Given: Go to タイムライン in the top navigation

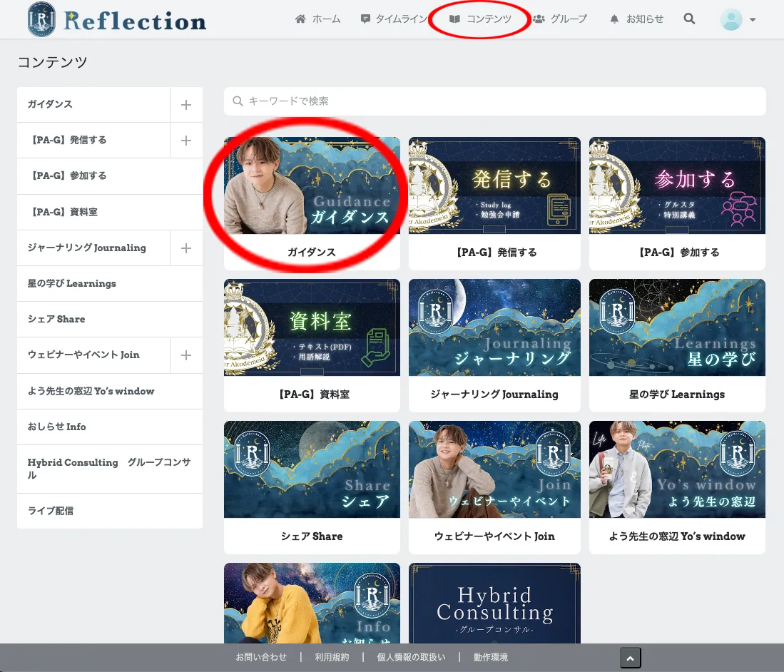Looking at the screenshot, I should pos(394,19).
